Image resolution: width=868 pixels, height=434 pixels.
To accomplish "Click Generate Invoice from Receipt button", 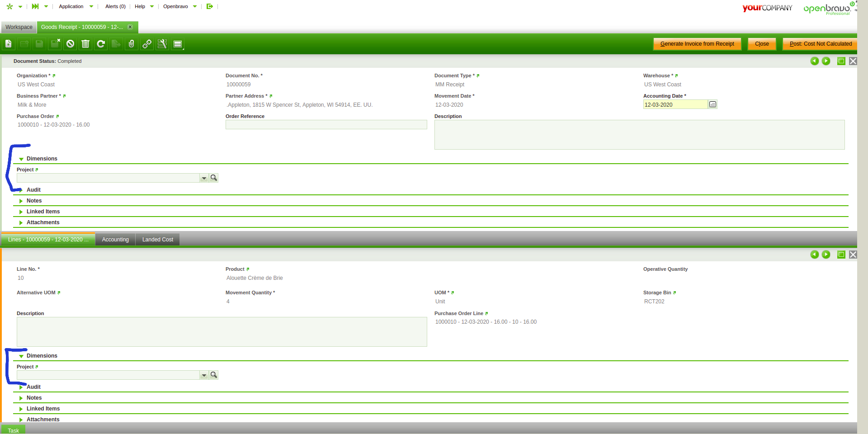I will (697, 44).
